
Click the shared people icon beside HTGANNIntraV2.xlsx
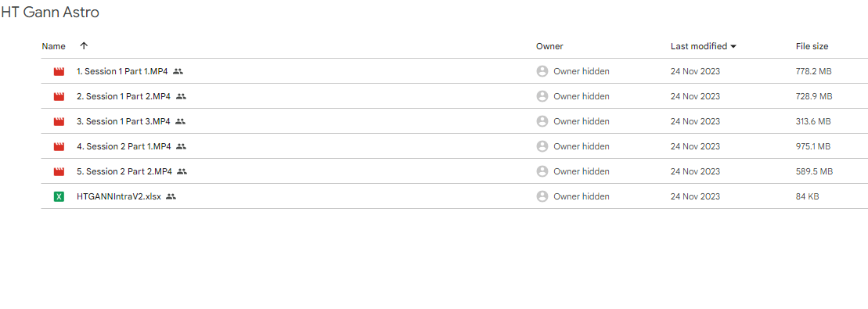tap(171, 196)
